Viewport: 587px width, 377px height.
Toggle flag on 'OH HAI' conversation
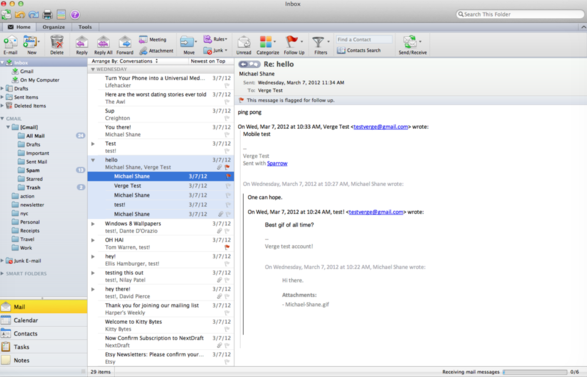(227, 247)
